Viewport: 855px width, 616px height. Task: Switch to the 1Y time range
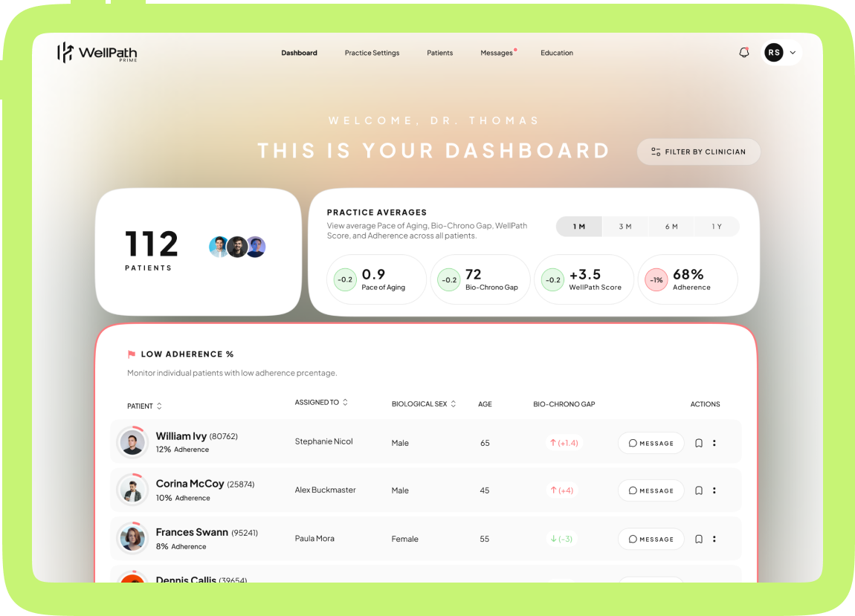(716, 227)
